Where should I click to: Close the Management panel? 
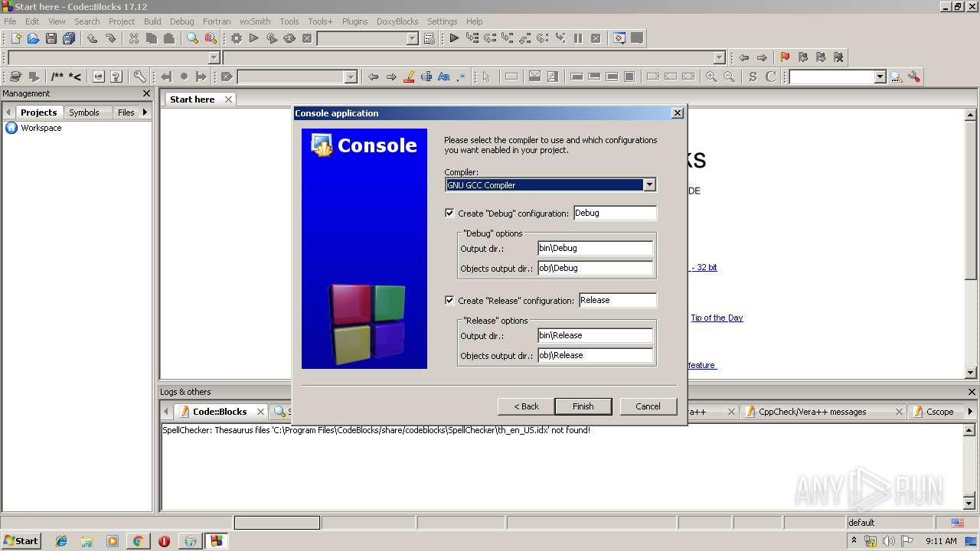pos(146,93)
